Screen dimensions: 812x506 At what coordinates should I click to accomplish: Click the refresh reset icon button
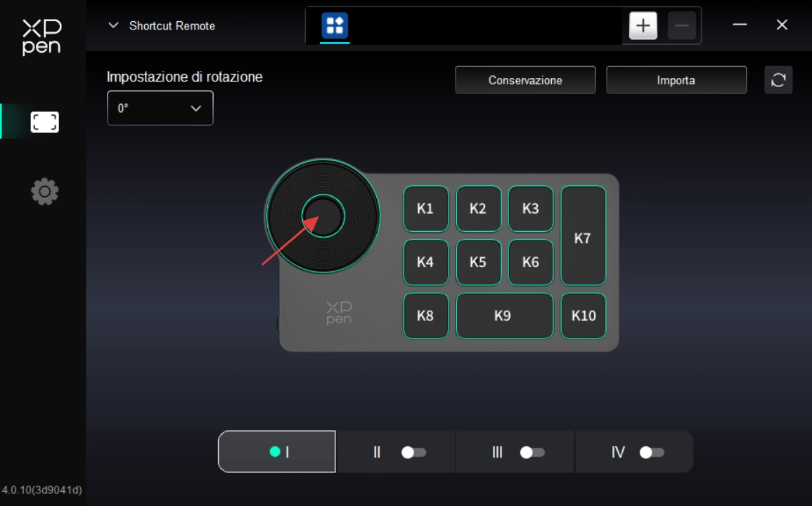pyautogui.click(x=778, y=80)
